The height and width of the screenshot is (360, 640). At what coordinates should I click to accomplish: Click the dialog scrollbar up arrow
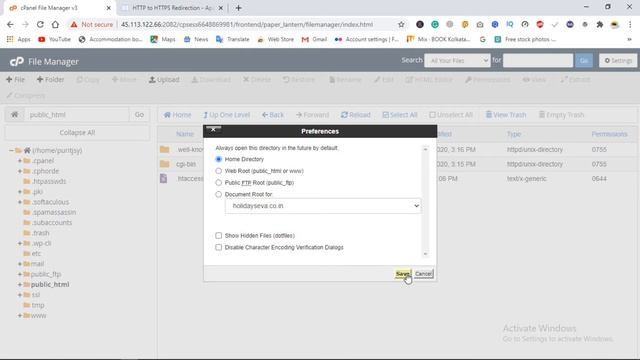[x=425, y=149]
